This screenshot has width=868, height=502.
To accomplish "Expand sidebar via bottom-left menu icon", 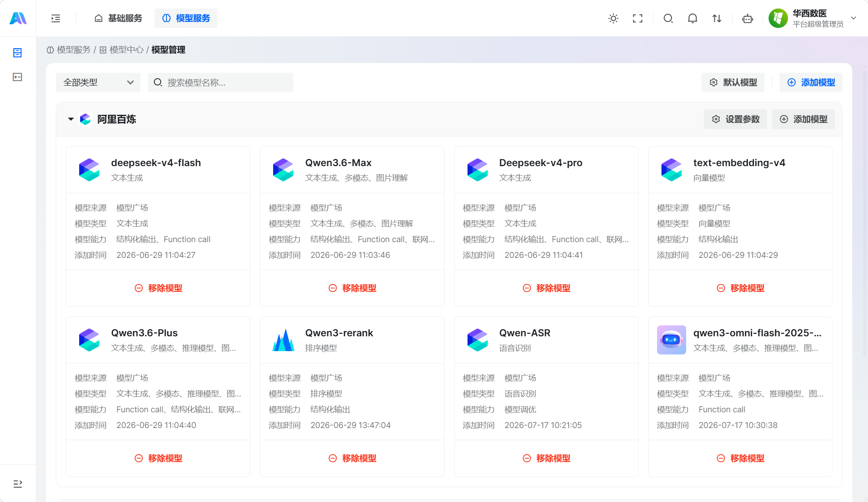I will [x=17, y=483].
